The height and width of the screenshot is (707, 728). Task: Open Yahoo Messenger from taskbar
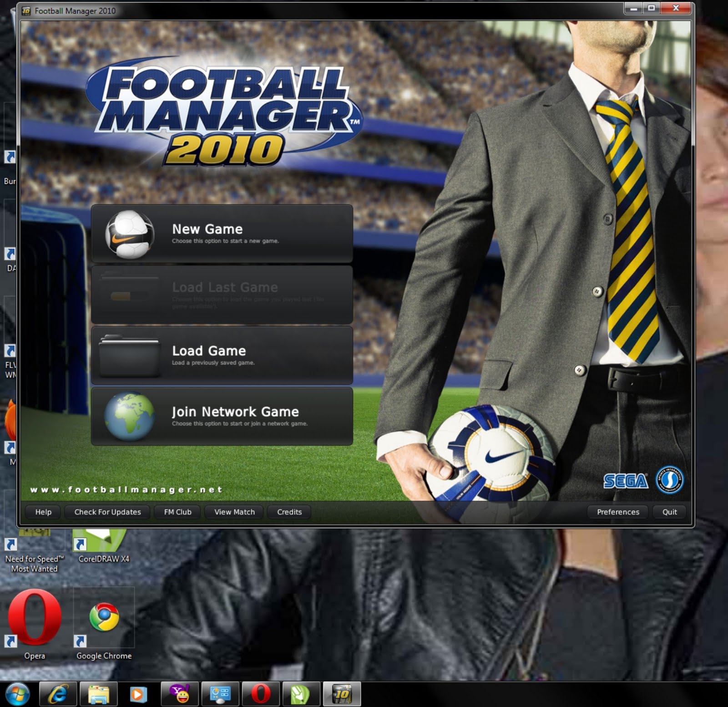(180, 694)
